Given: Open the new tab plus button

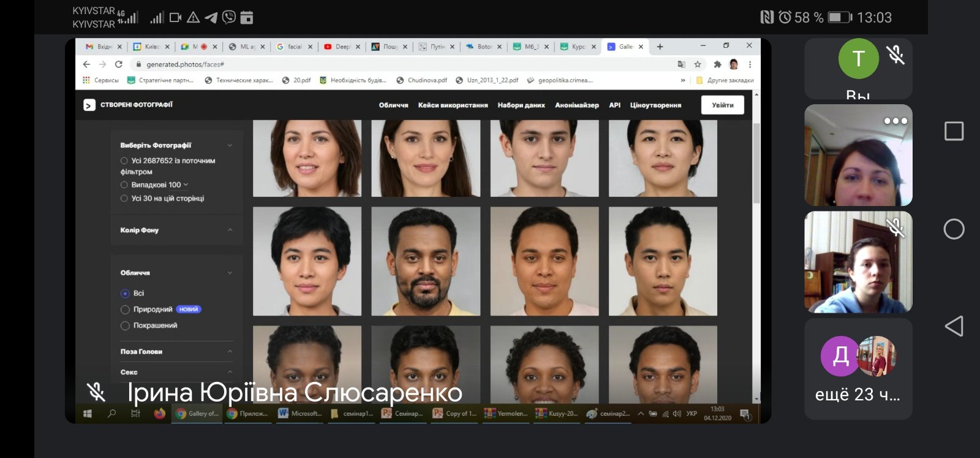Looking at the screenshot, I should [x=660, y=47].
